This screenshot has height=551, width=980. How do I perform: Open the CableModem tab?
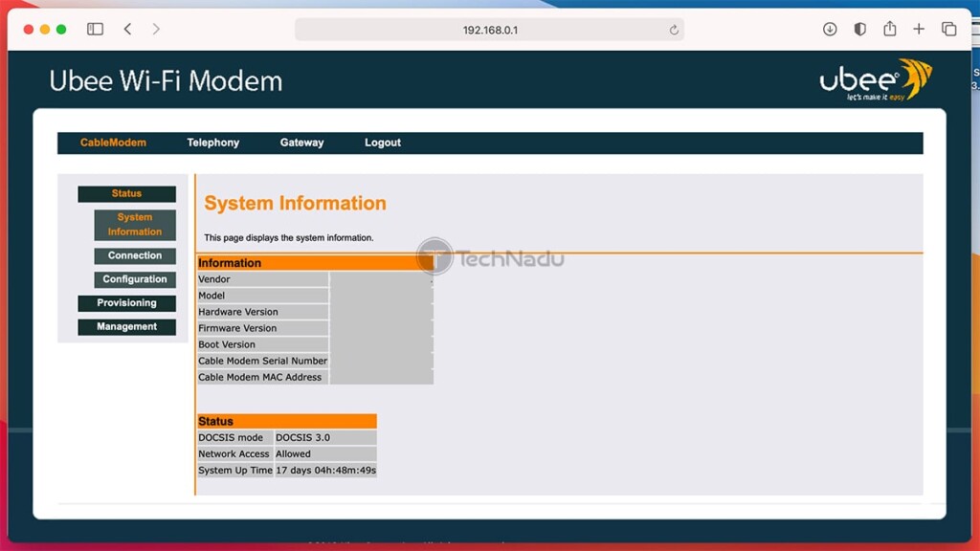pos(113,143)
